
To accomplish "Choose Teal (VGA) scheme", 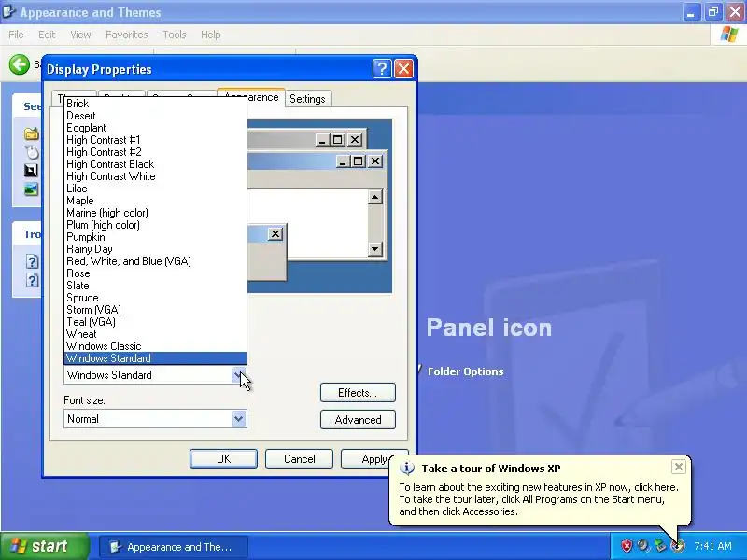I will click(x=155, y=322).
